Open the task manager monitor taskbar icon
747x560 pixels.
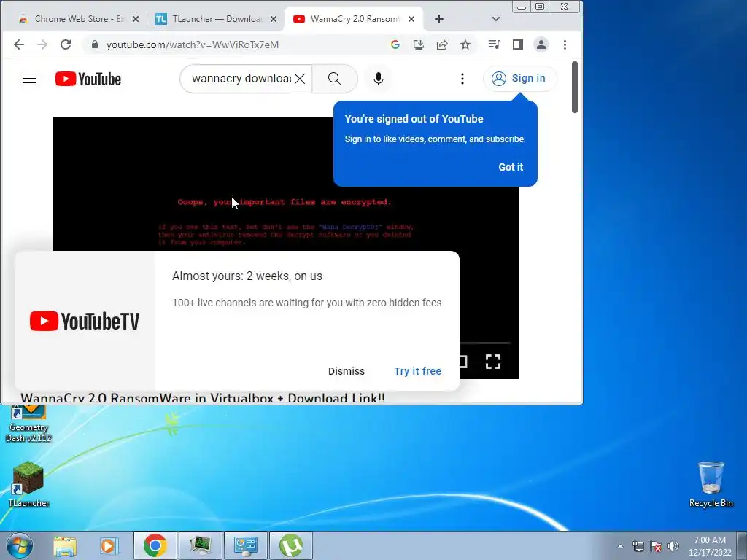(x=200, y=545)
